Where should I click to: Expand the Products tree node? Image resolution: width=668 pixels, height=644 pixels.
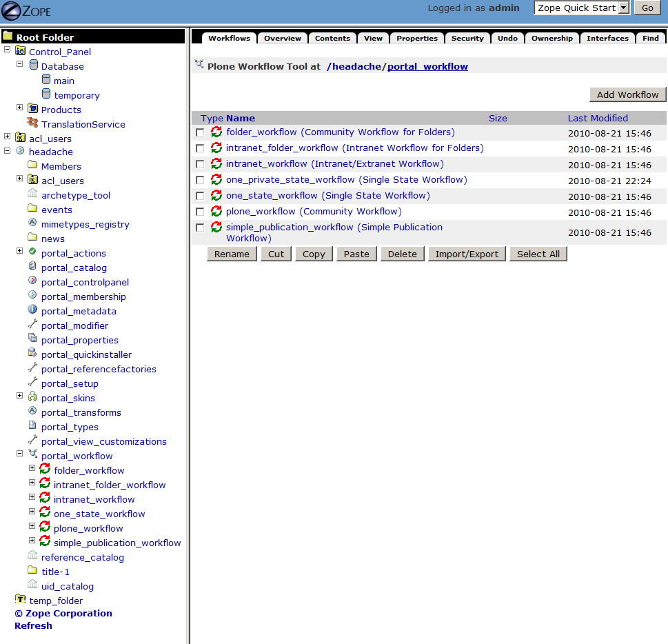[x=19, y=108]
